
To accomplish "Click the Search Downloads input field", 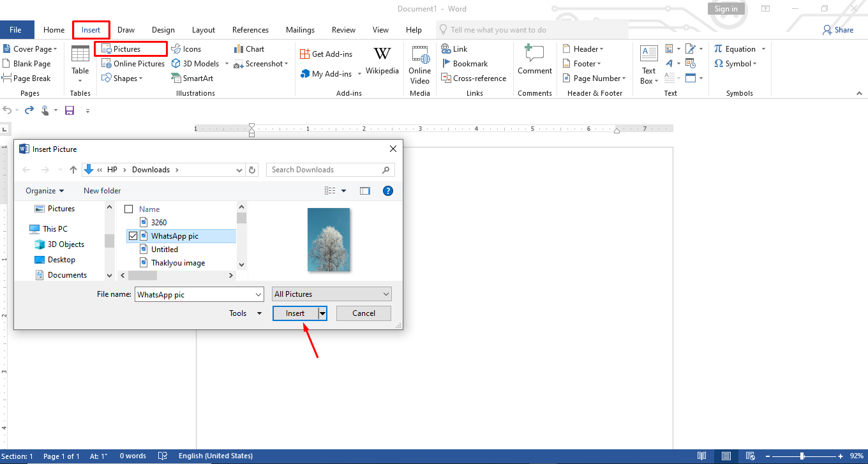I will click(x=325, y=169).
